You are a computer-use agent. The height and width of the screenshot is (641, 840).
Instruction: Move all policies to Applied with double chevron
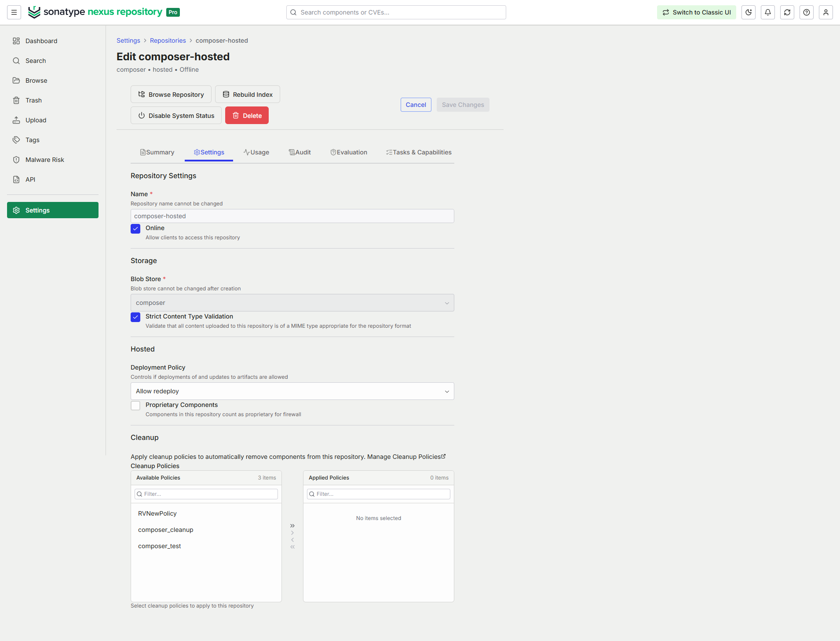coord(292,526)
